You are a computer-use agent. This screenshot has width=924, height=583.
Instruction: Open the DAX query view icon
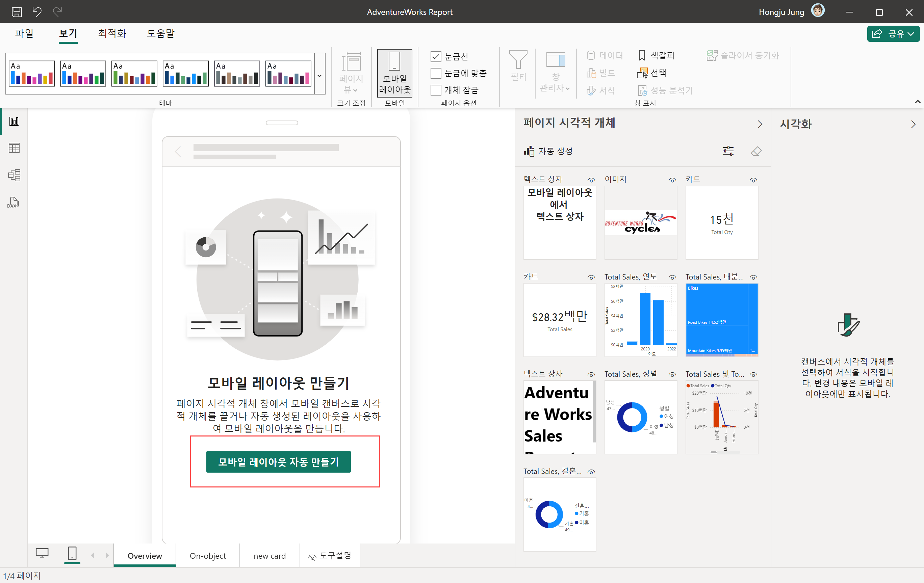pyautogui.click(x=14, y=202)
